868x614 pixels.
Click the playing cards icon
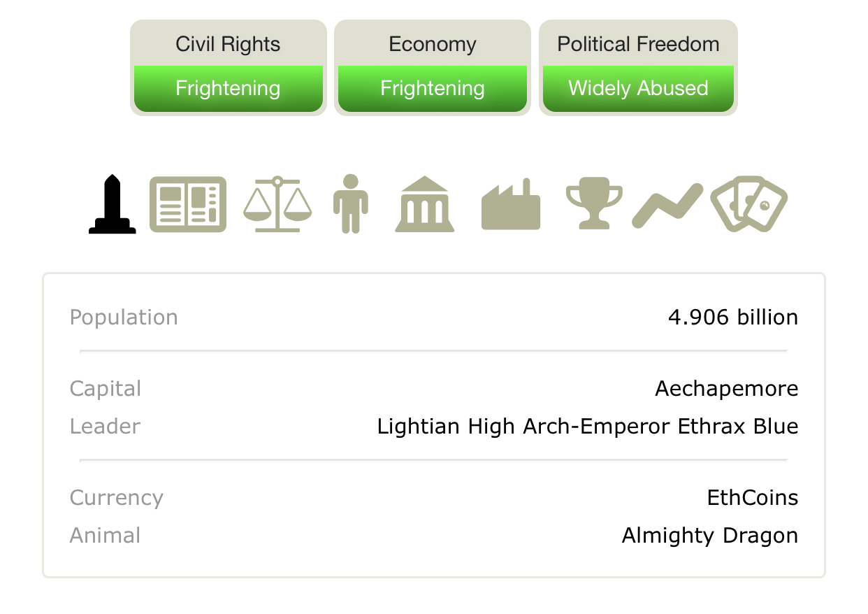[748, 204]
